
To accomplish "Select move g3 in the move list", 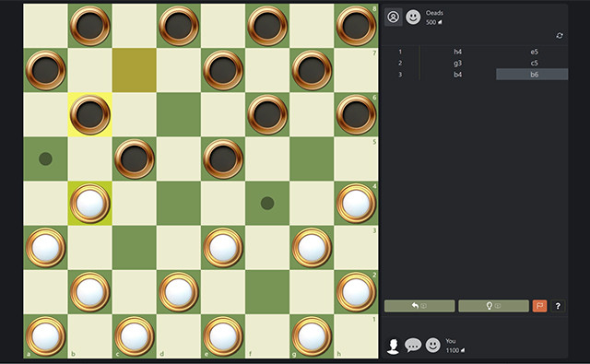I will (457, 63).
